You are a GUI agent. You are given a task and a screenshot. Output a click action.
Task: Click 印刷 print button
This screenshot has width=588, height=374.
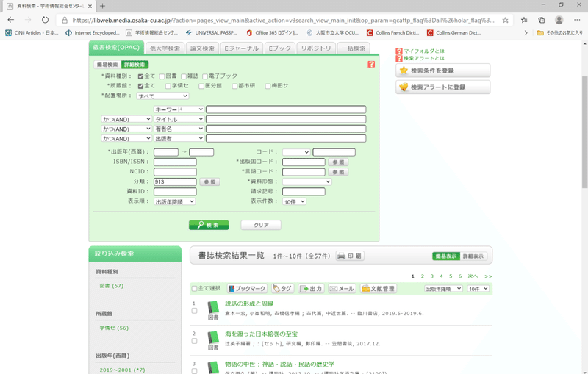tap(351, 256)
